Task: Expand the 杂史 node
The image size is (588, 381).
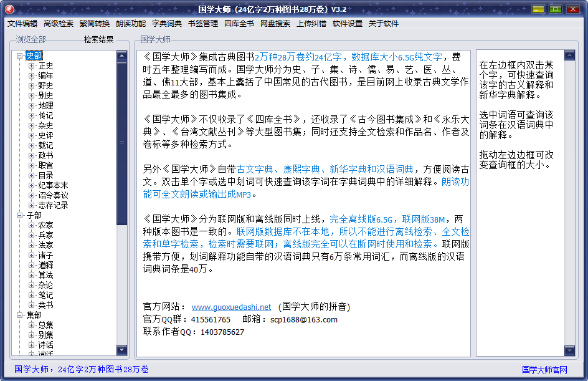Action: tap(32, 126)
